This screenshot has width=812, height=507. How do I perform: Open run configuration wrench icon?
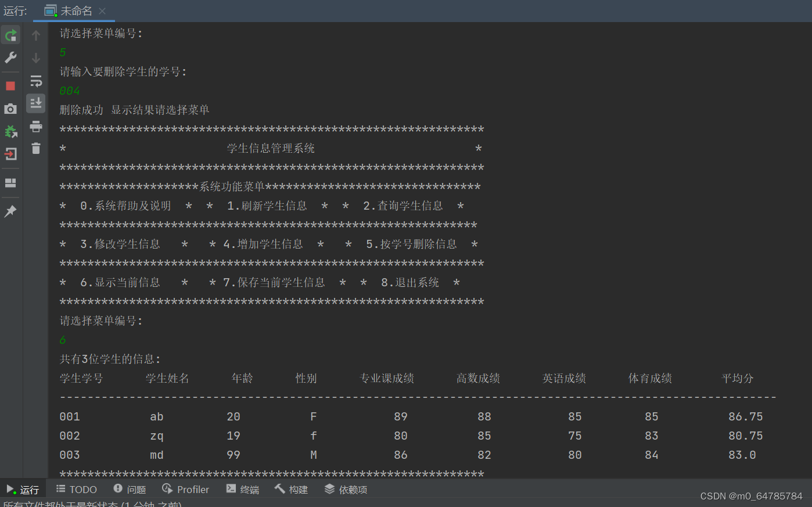(10, 57)
